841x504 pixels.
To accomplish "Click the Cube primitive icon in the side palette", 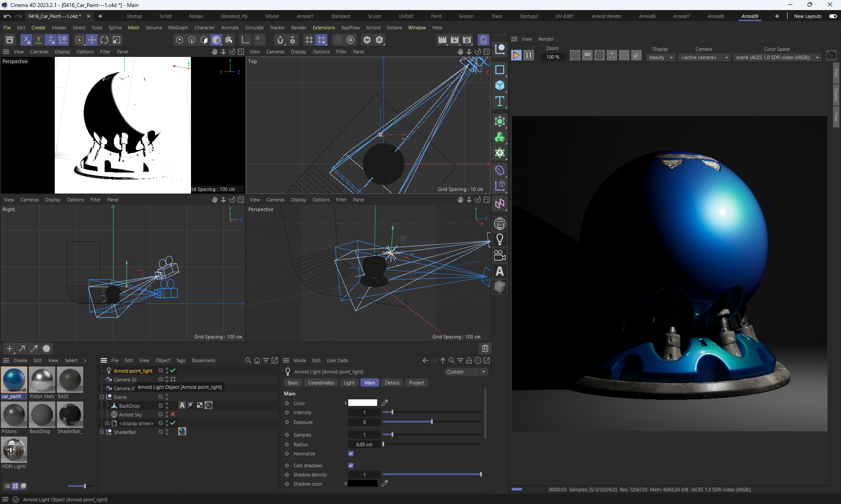I will (x=499, y=85).
